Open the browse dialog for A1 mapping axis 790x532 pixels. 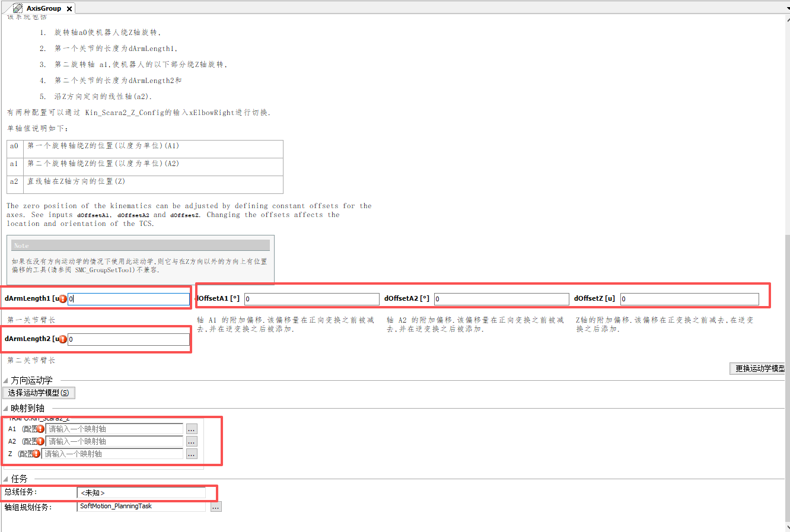(x=191, y=429)
